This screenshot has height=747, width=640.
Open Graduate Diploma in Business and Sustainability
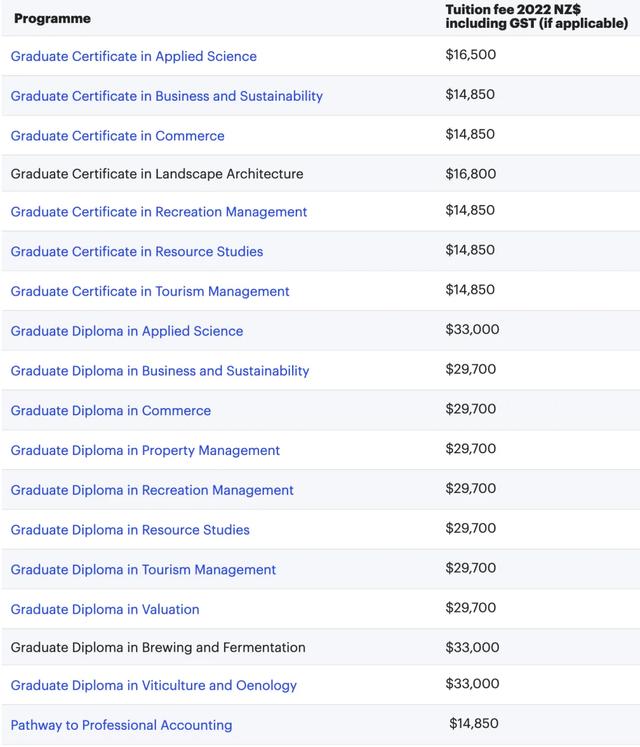click(159, 371)
